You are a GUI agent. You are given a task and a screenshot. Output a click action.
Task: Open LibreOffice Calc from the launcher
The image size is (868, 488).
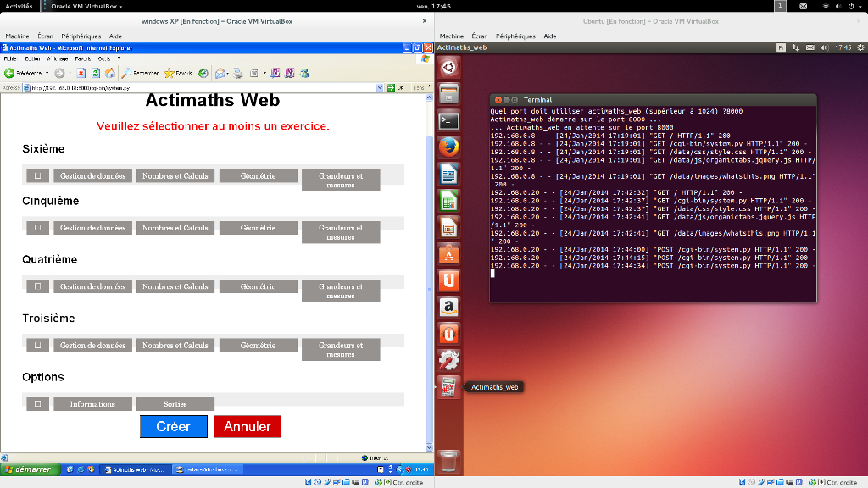(449, 202)
